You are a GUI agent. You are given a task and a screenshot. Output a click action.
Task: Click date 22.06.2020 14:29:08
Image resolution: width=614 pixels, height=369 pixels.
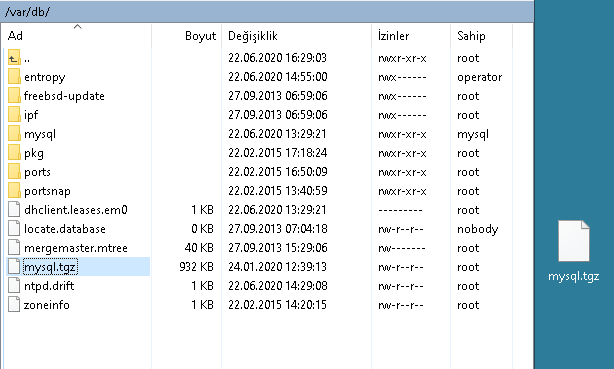coord(278,286)
